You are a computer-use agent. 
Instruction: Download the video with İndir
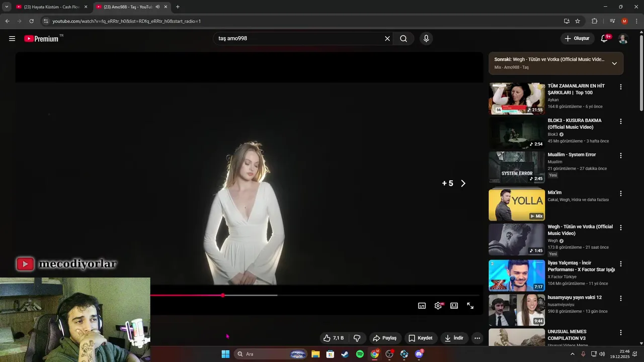[454, 338]
